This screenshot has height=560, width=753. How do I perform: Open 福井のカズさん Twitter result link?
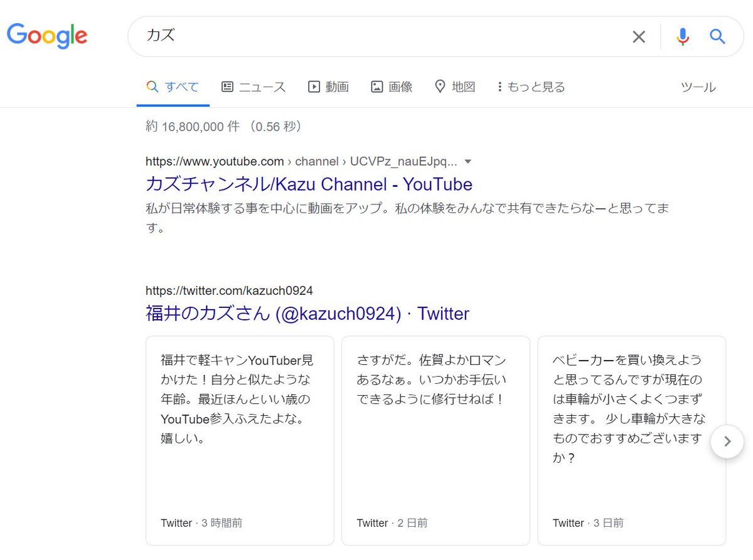click(307, 313)
